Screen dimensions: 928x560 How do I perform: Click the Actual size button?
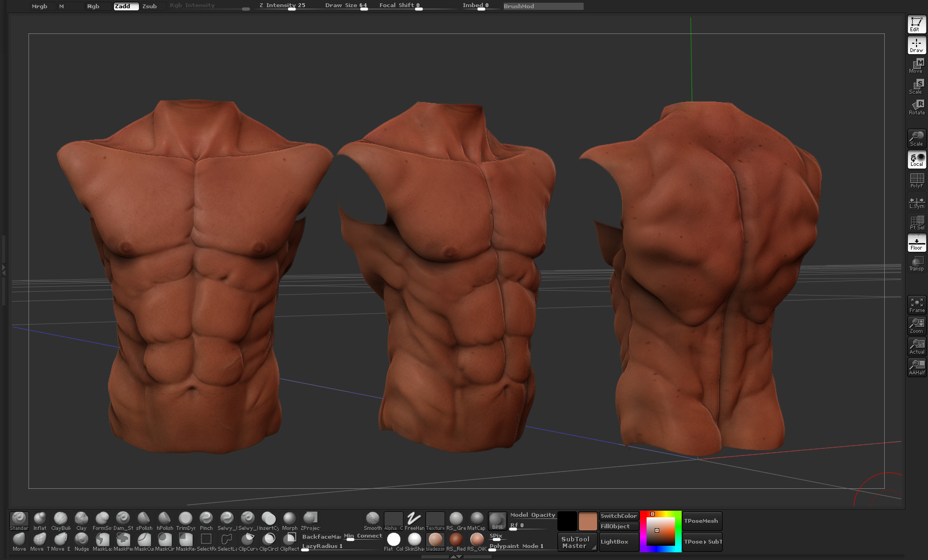point(917,347)
